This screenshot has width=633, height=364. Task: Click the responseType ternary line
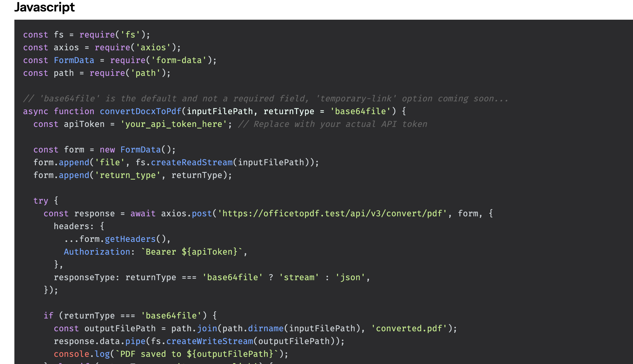212,278
